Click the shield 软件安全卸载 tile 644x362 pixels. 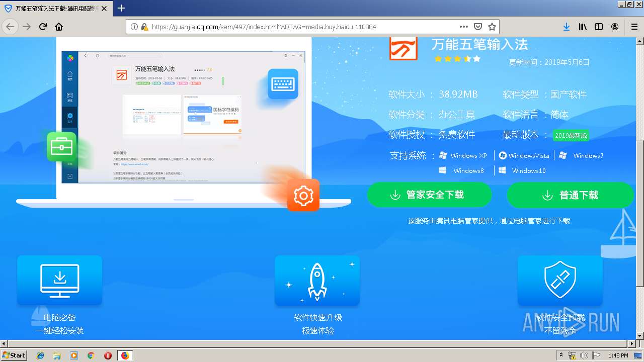tap(560, 281)
